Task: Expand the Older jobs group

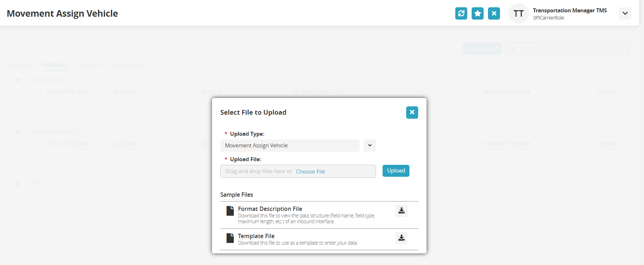Action: click(x=18, y=184)
